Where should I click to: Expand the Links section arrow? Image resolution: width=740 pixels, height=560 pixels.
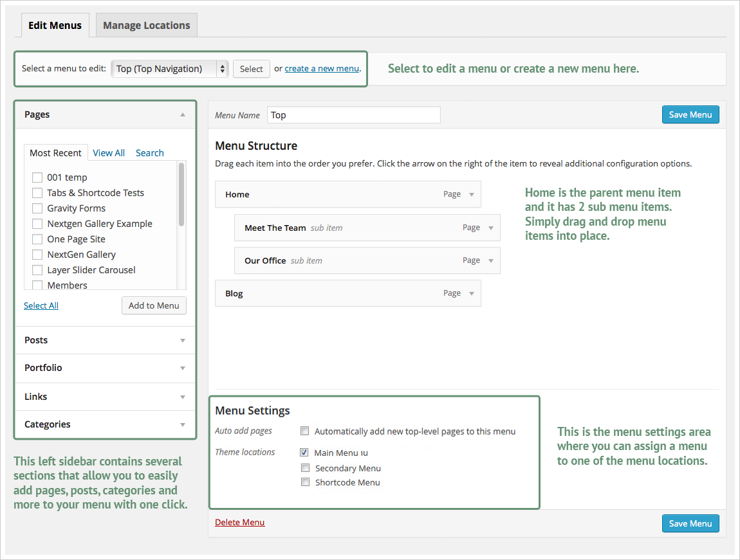coord(183,397)
